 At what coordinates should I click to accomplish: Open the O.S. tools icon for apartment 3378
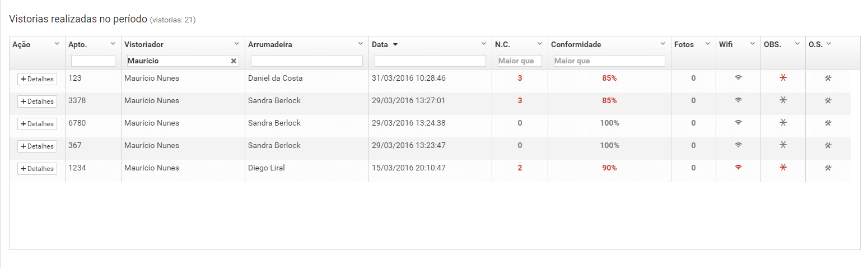point(828,100)
